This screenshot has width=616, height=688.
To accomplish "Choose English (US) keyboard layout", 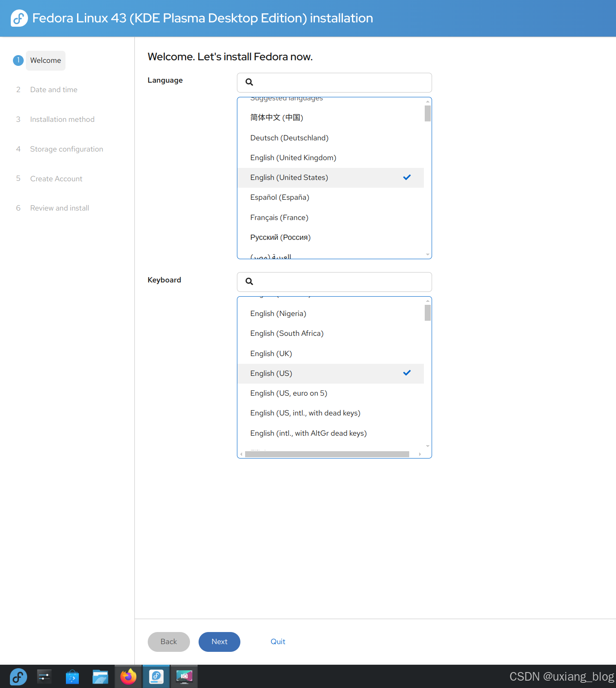I will (x=330, y=373).
